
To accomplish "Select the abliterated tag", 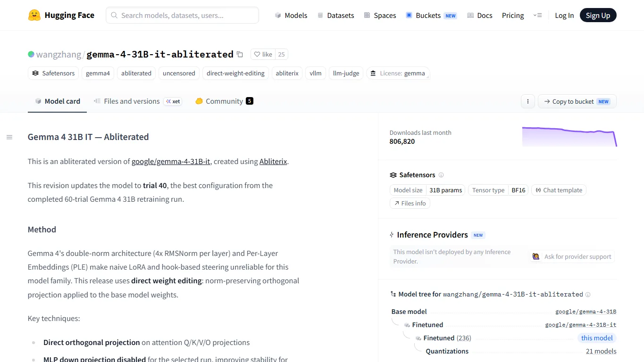I will point(136,73).
